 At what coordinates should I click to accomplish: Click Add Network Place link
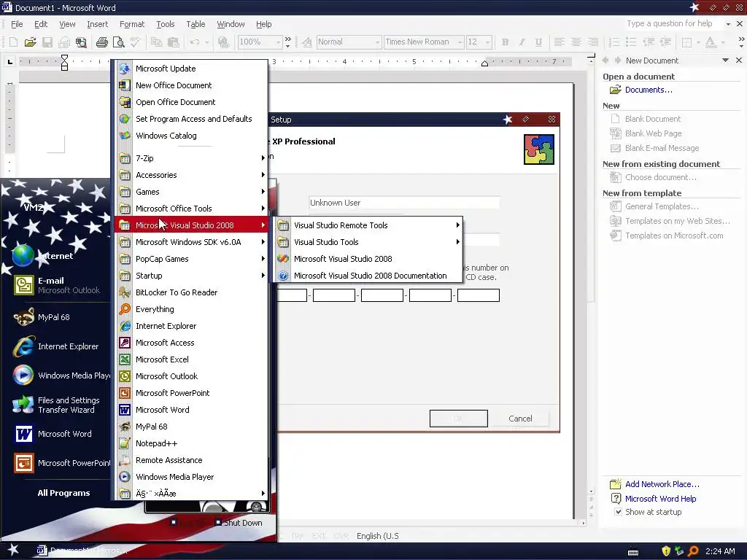662,484
